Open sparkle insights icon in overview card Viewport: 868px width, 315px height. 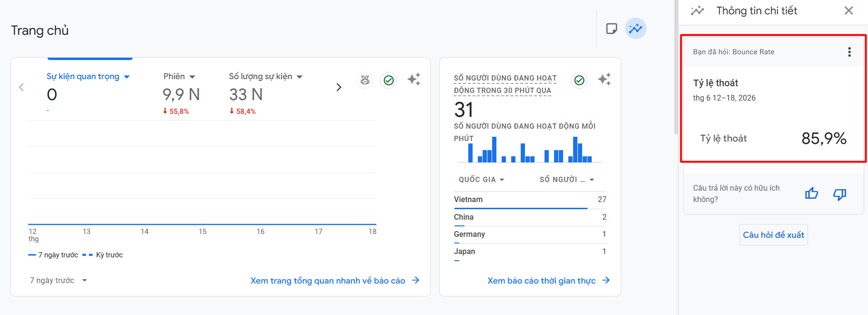click(x=414, y=79)
